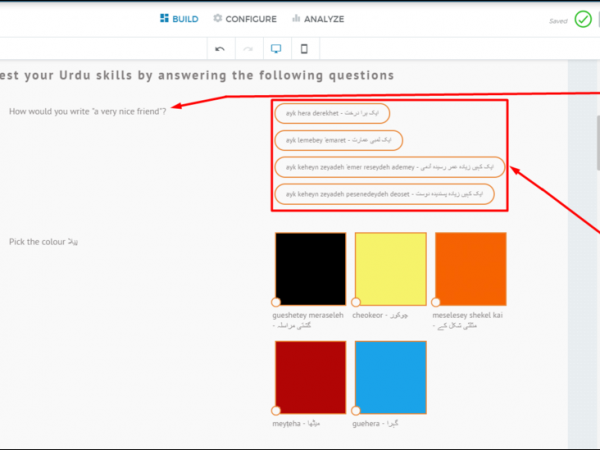The height and width of the screenshot is (450, 600).
Task: Select the radio button on orange image
Action: 434,302
